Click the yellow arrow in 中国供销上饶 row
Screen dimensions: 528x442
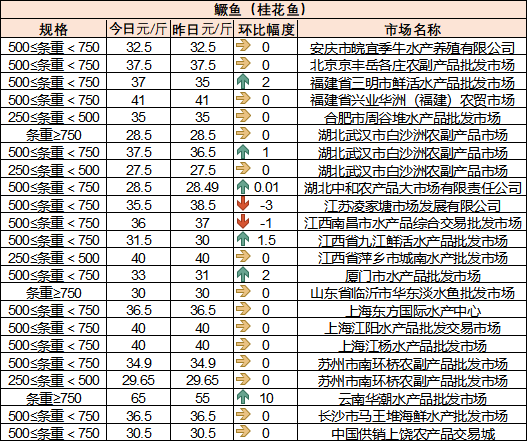coord(243,431)
